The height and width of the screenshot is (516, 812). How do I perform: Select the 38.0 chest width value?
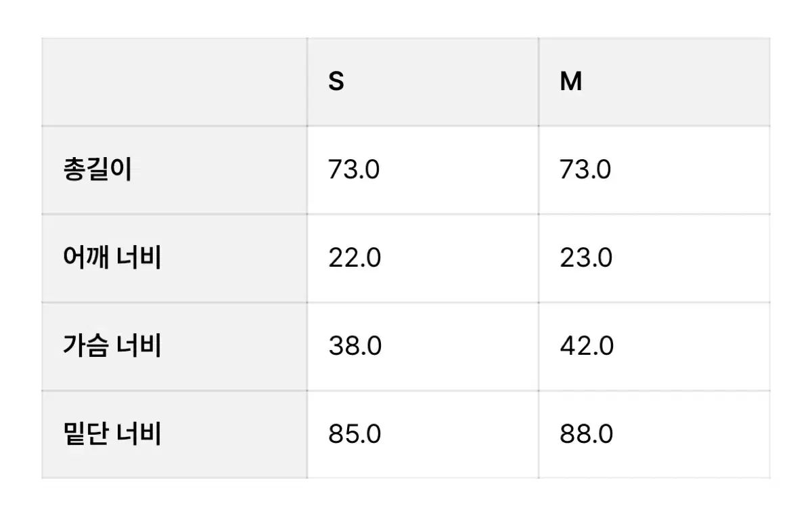click(x=355, y=346)
